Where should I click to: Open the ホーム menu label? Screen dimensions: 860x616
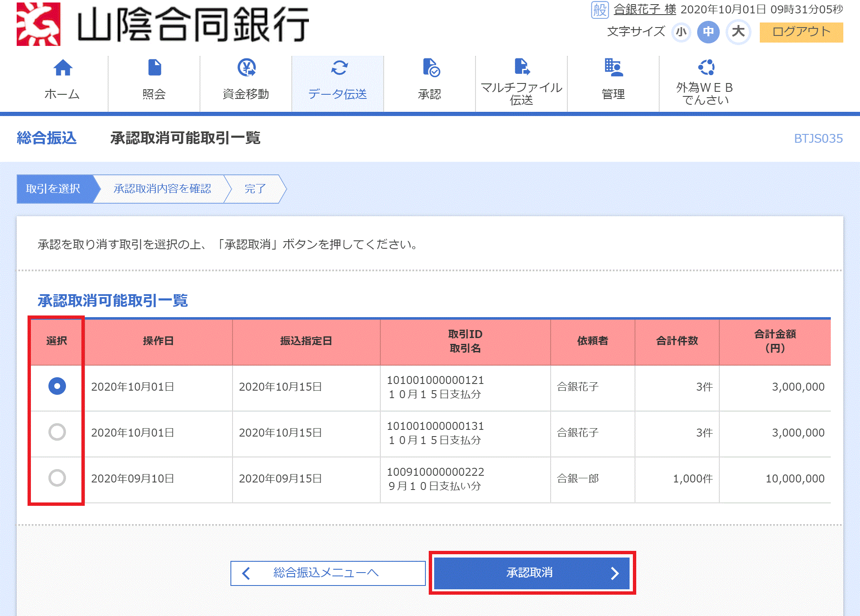click(62, 94)
